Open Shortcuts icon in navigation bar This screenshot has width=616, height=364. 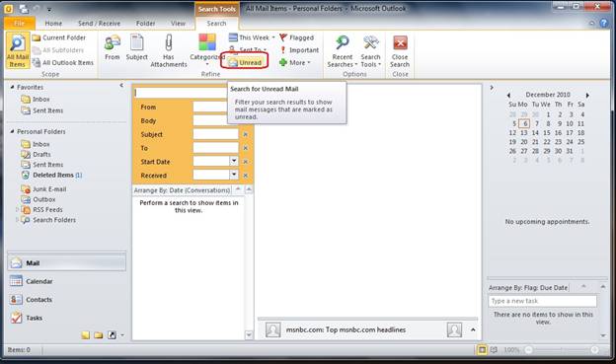pyautogui.click(x=112, y=335)
